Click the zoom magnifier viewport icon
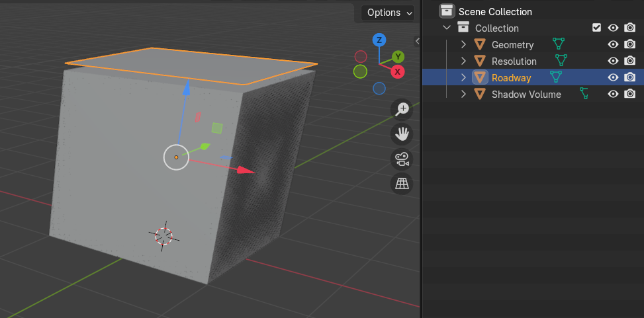644x318 pixels. (402, 109)
